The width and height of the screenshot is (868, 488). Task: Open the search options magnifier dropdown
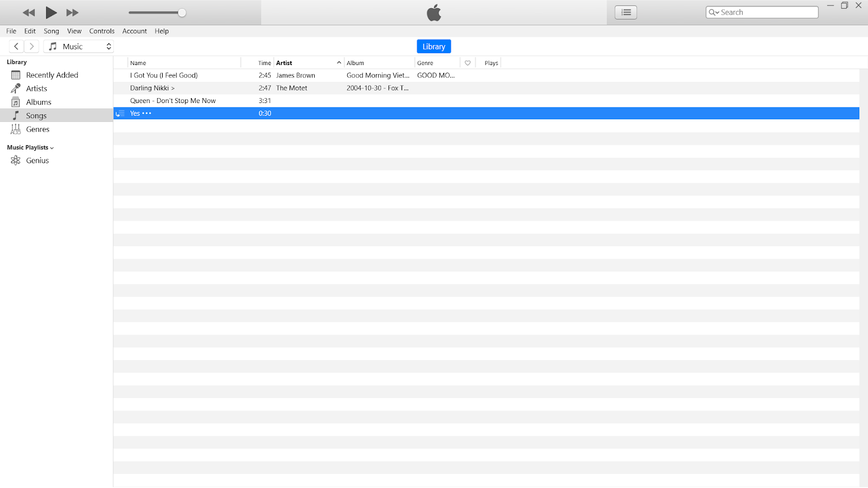click(714, 12)
